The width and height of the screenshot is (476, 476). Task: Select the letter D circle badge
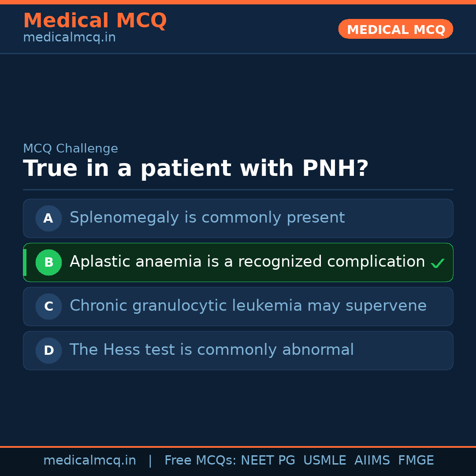point(48,350)
